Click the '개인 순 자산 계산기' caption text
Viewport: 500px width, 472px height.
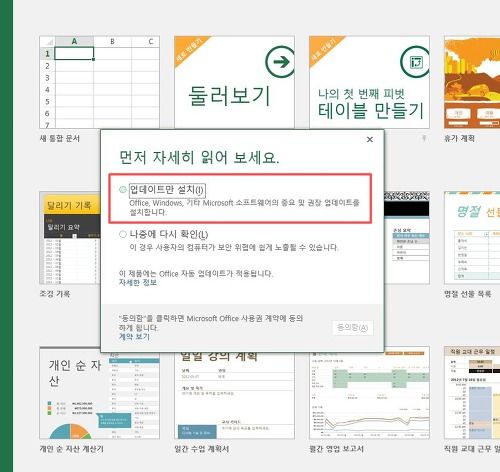[72, 449]
